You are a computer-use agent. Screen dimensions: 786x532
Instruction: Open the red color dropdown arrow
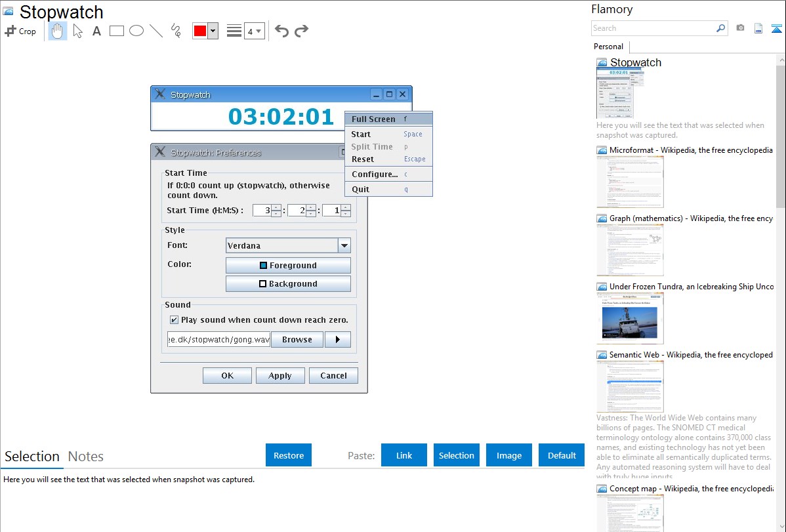(213, 31)
